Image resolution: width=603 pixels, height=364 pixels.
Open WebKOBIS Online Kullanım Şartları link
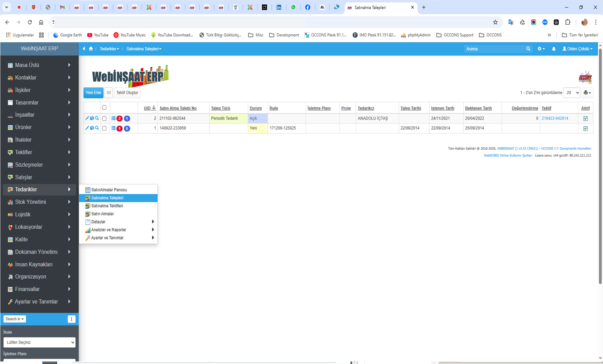508,155
